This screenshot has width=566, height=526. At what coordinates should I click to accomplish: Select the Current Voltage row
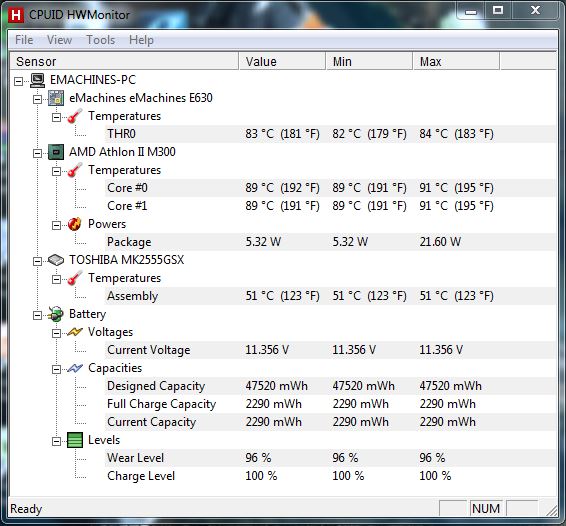pos(330,350)
